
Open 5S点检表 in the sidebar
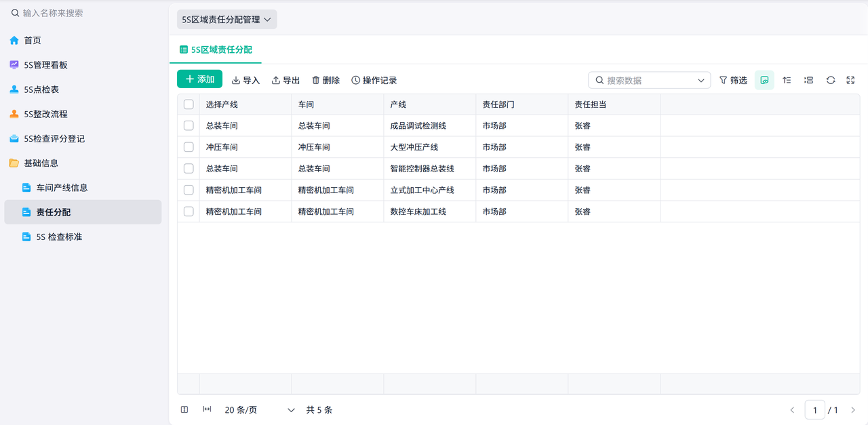click(83, 89)
